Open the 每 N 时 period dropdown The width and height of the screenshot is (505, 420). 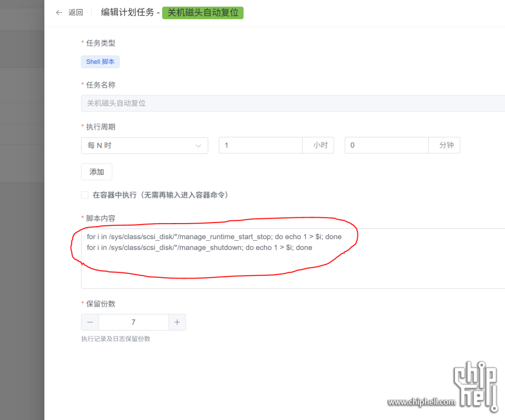pyautogui.click(x=144, y=145)
